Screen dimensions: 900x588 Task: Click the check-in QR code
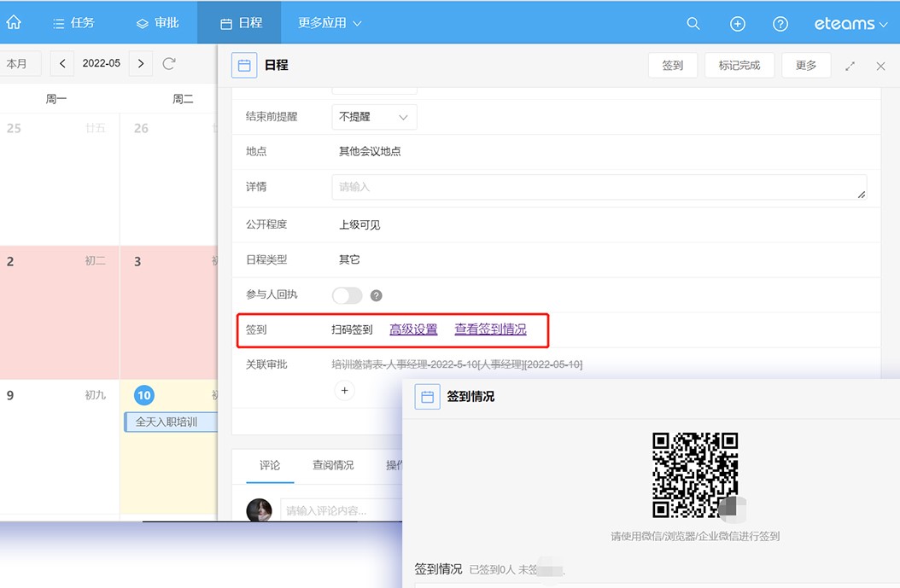[x=695, y=475]
